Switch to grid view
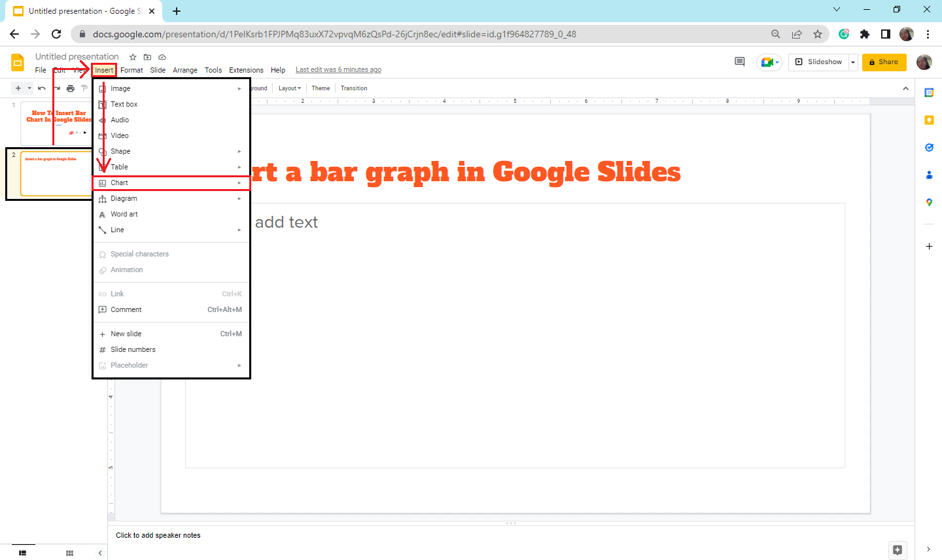This screenshot has height=560, width=942. point(69,553)
